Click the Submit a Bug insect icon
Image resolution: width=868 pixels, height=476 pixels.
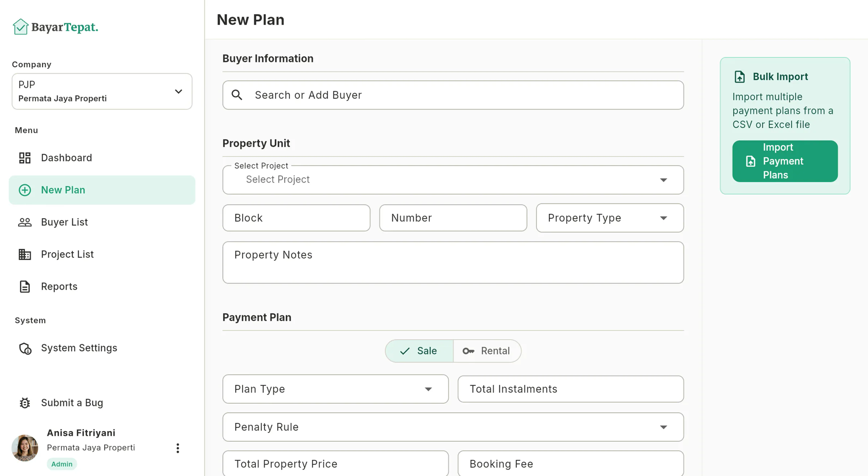[25, 403]
